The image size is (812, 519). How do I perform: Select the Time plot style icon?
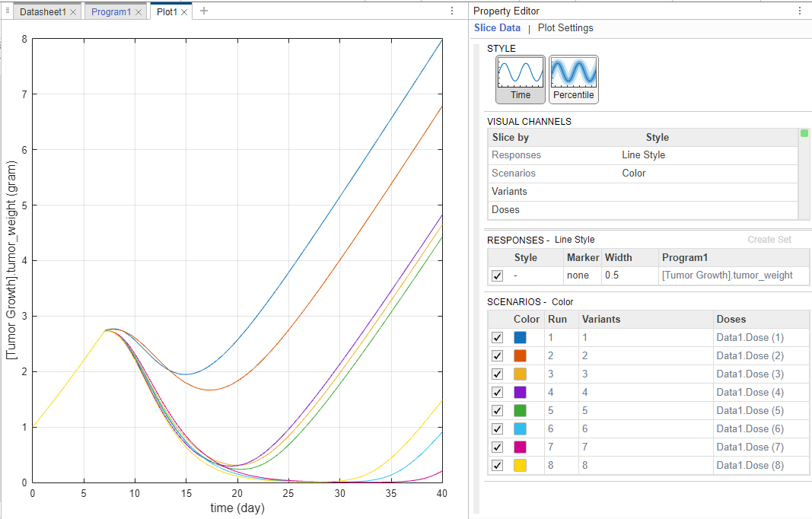tap(521, 79)
